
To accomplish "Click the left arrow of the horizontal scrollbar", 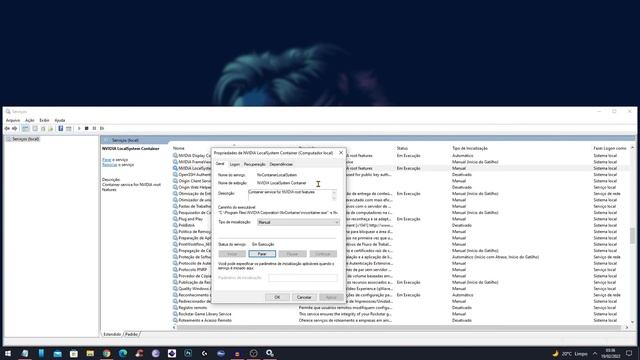I will [x=174, y=327].
